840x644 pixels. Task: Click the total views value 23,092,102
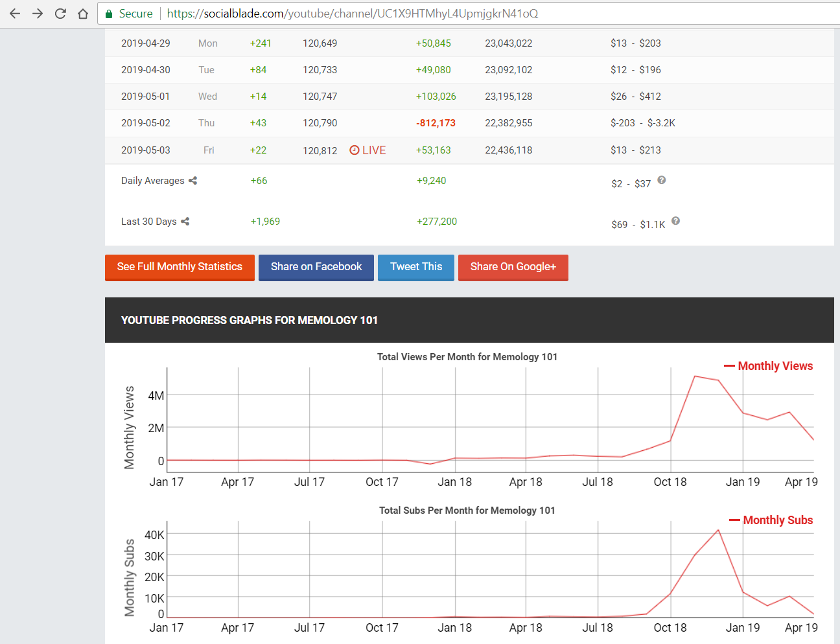[509, 70]
